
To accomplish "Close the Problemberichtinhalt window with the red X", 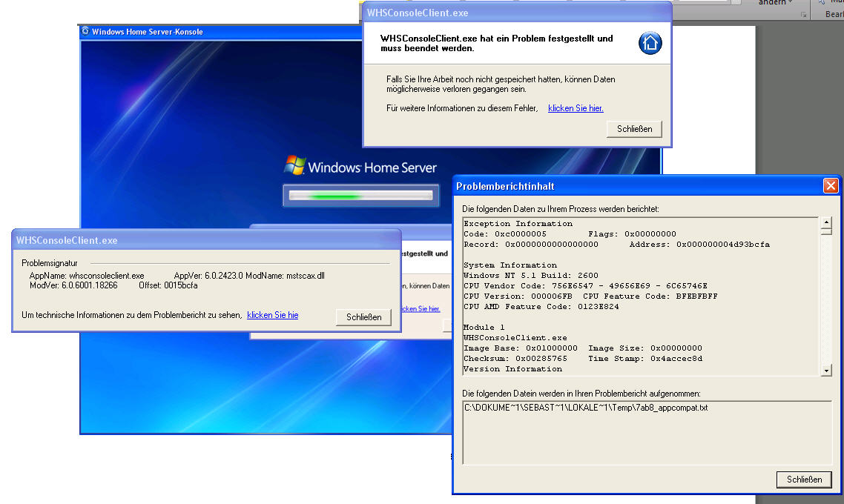I will click(x=831, y=186).
